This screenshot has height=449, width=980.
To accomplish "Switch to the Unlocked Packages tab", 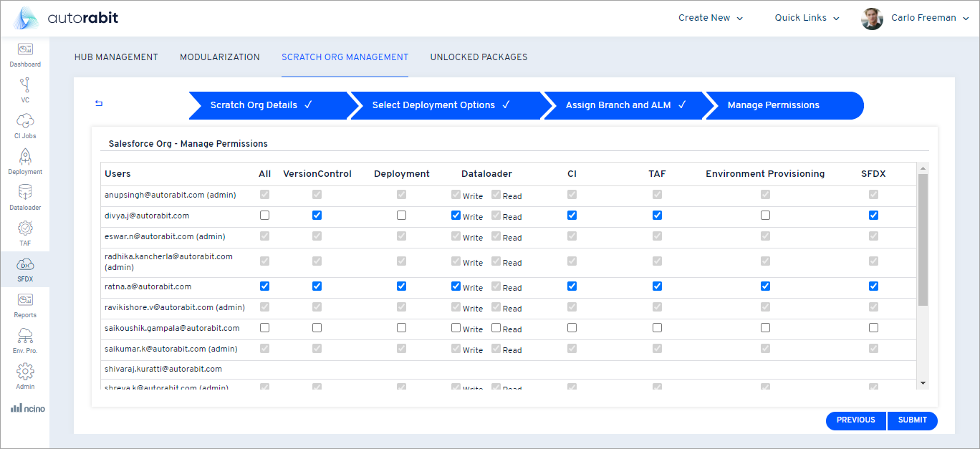I will (x=479, y=57).
